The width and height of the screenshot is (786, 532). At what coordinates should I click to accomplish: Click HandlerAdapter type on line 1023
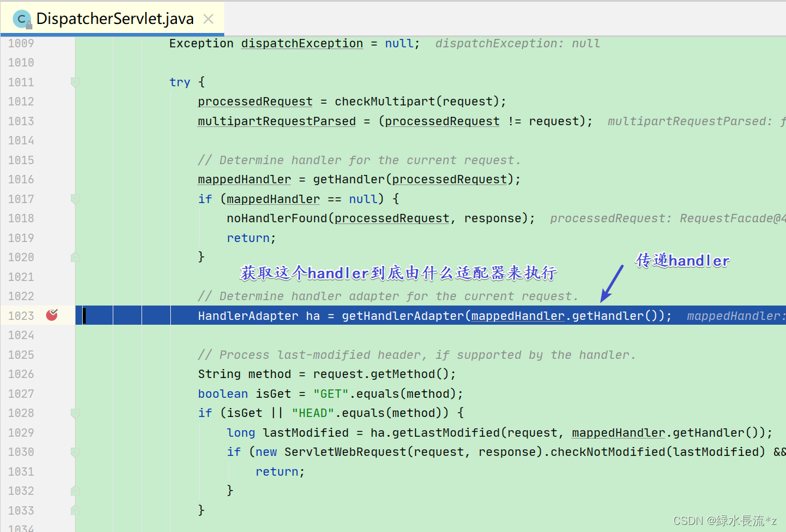tap(248, 316)
